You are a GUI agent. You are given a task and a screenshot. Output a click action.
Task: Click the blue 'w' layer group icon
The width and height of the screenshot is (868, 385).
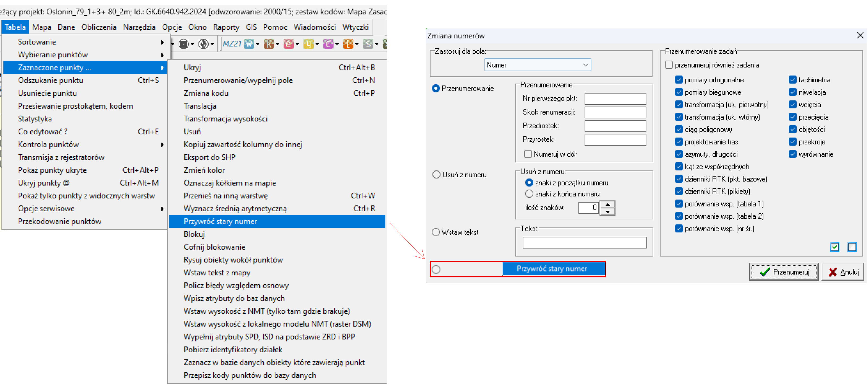(x=249, y=44)
